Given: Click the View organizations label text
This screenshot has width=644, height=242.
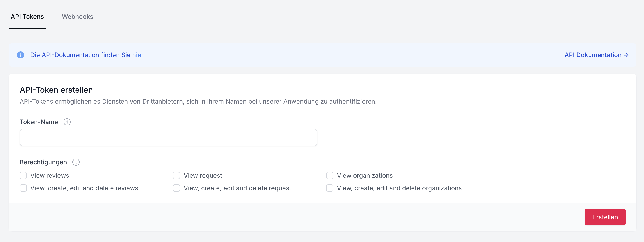Looking at the screenshot, I should 365,175.
